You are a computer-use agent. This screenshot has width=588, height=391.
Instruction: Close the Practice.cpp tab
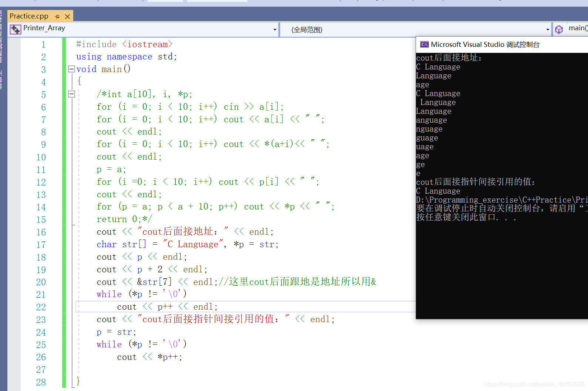pyautogui.click(x=67, y=17)
